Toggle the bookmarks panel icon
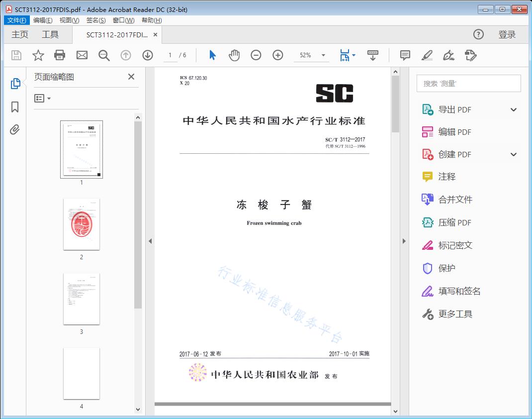 click(x=15, y=107)
